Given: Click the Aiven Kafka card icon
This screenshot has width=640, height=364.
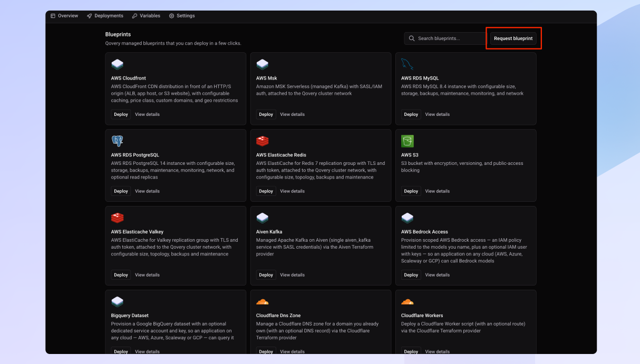Looking at the screenshot, I should [262, 218].
